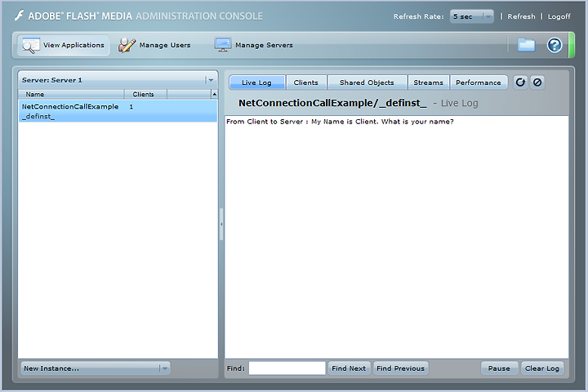Select NetConnectionCallExample _definst_ row

(118, 111)
